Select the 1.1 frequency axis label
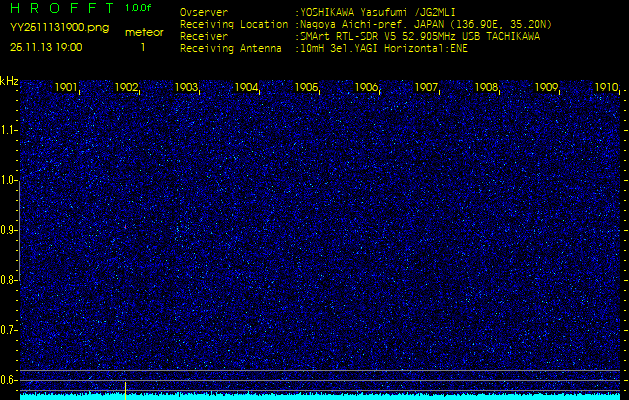The image size is (629, 400). (9, 130)
